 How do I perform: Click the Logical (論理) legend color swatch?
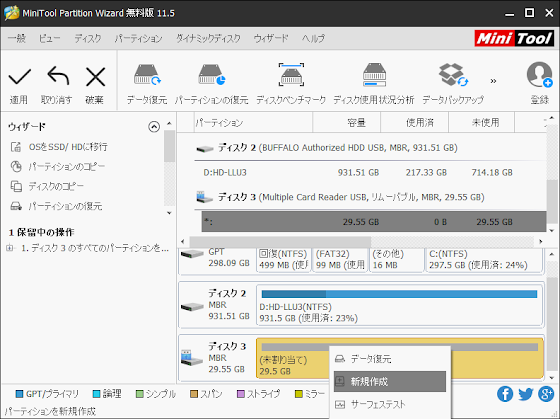coord(96,394)
